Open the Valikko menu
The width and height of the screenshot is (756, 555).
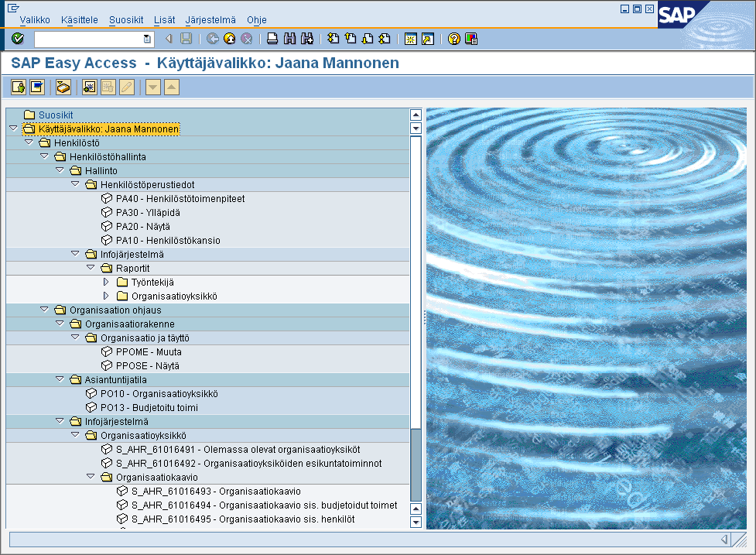coord(35,20)
